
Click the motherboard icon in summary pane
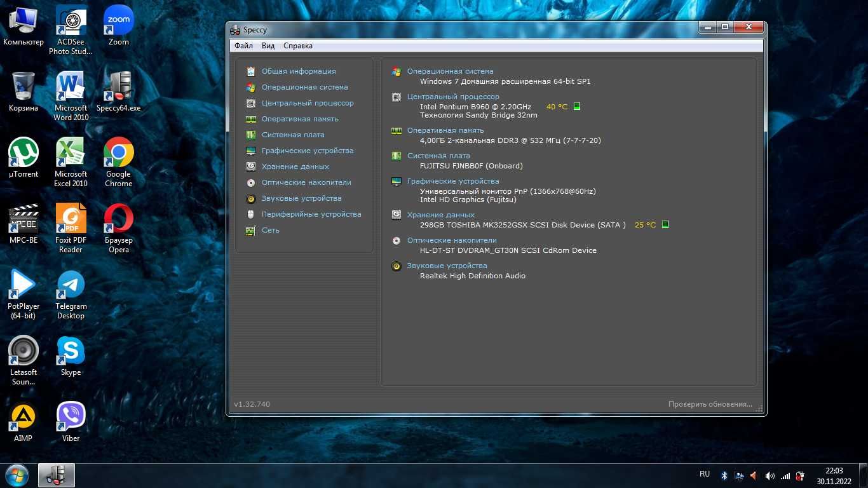click(397, 156)
